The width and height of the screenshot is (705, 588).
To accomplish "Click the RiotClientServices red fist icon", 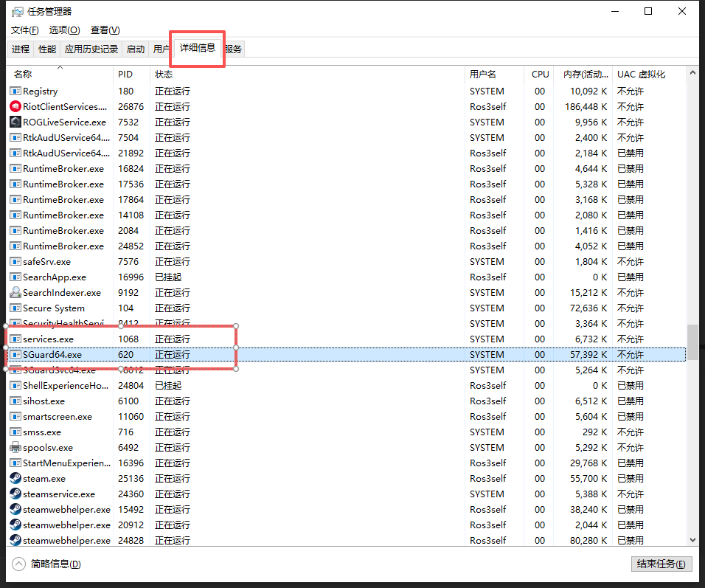I will [15, 107].
